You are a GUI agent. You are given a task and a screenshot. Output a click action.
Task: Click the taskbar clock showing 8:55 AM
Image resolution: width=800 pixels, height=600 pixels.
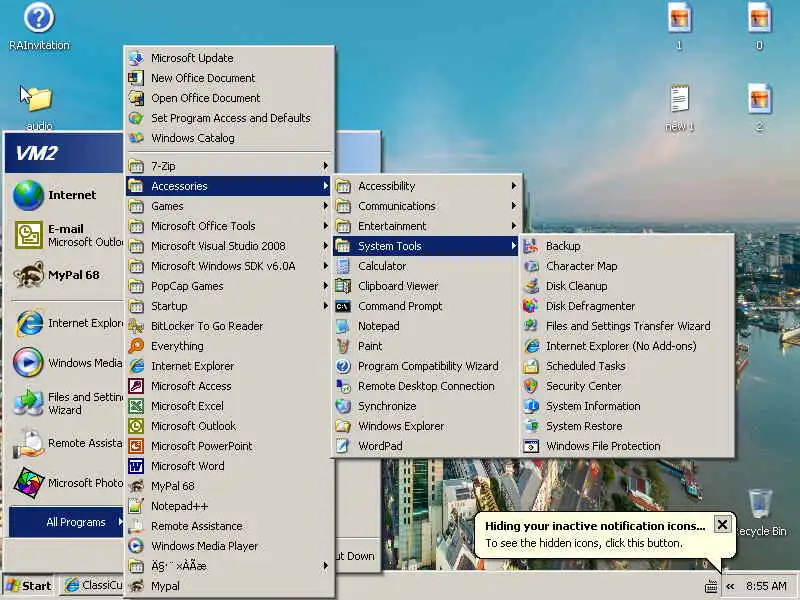pos(766,586)
